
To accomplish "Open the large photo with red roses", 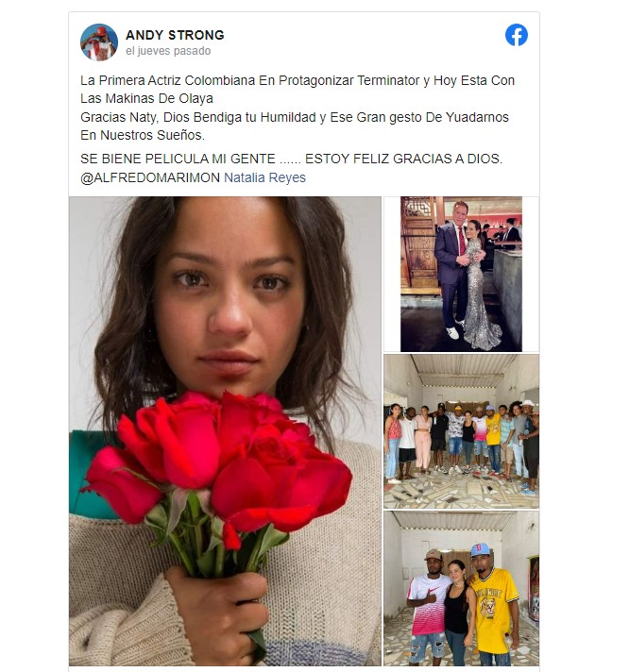I will coord(225,430).
